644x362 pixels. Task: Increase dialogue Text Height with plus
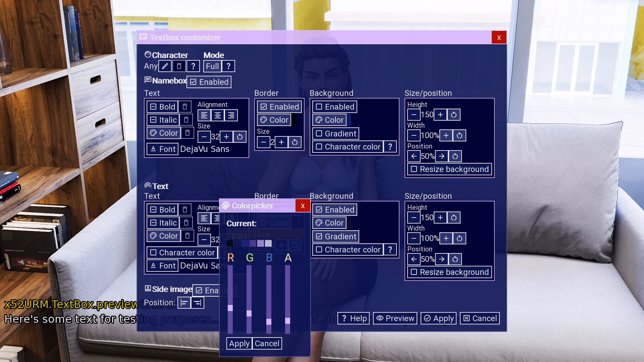[x=440, y=218]
